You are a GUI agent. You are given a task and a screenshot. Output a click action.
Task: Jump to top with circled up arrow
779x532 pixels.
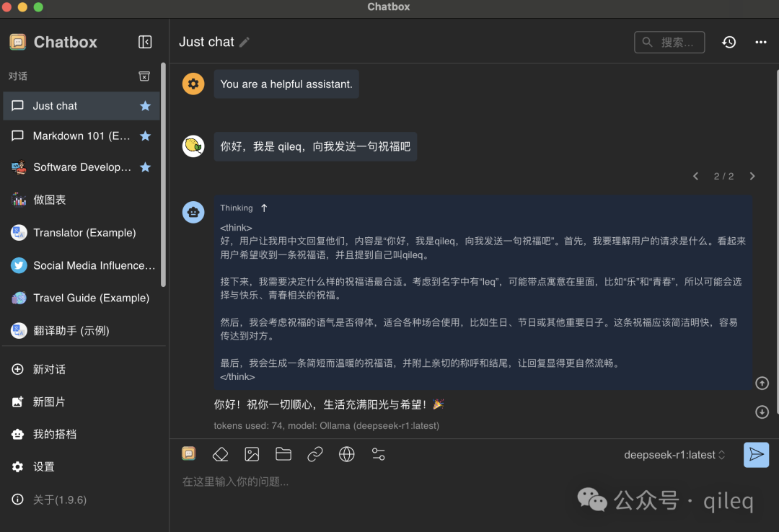tap(762, 383)
